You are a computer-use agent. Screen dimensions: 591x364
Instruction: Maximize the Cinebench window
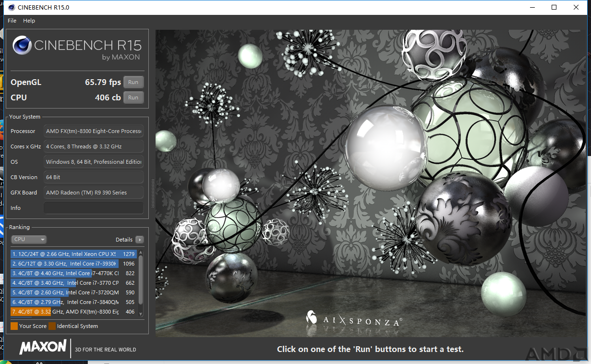(x=554, y=7)
